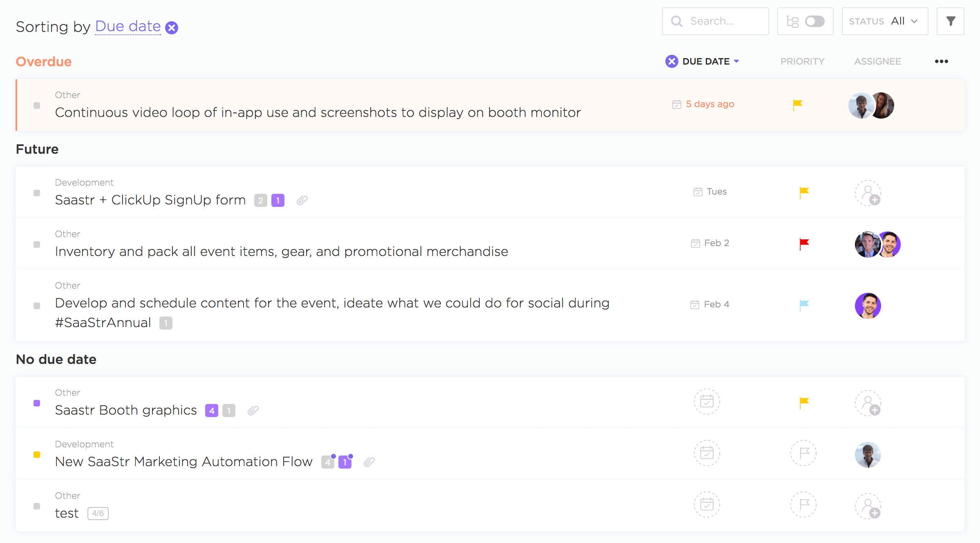Add assignee to Saastr Booth graphics task
The height and width of the screenshot is (543, 980).
868,403
